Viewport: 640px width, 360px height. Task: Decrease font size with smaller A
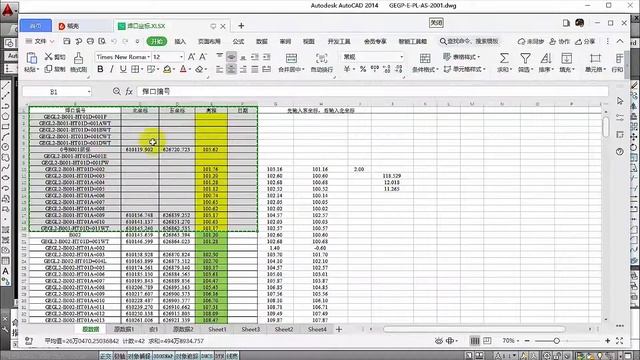point(202,57)
